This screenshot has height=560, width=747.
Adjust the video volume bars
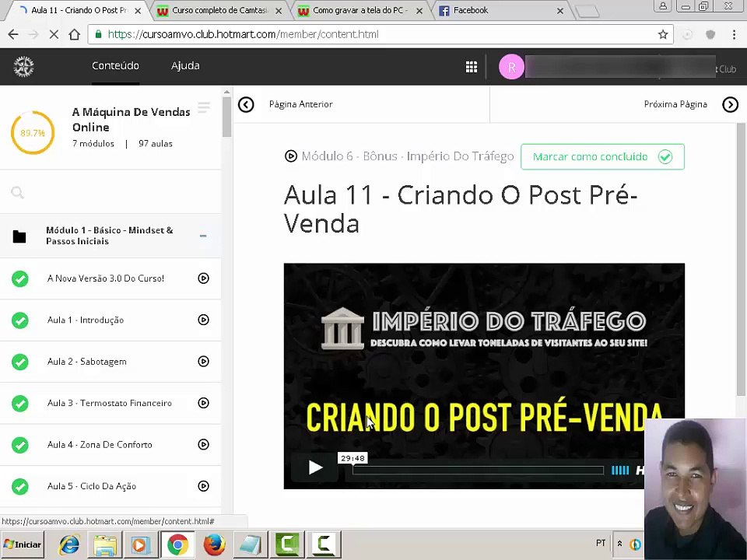[620, 471]
